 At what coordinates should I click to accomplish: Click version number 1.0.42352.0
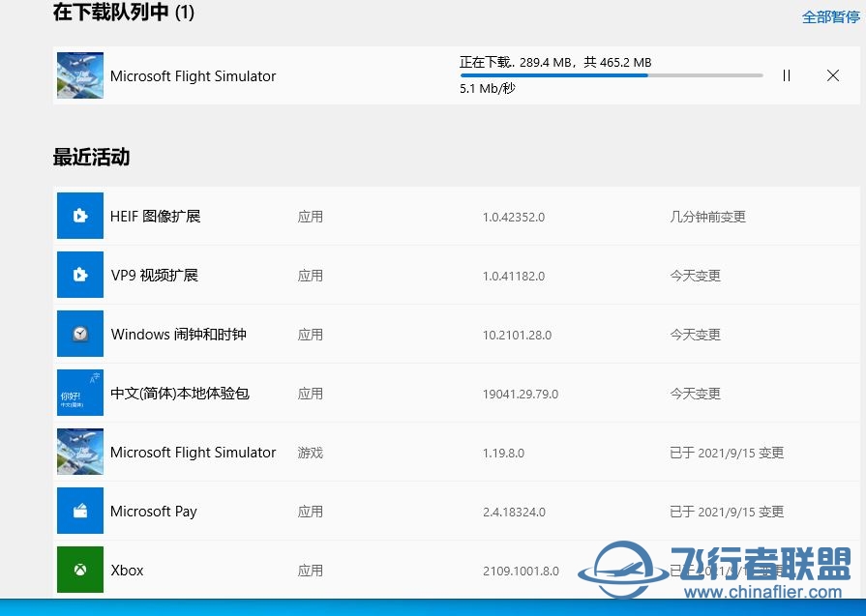[514, 217]
